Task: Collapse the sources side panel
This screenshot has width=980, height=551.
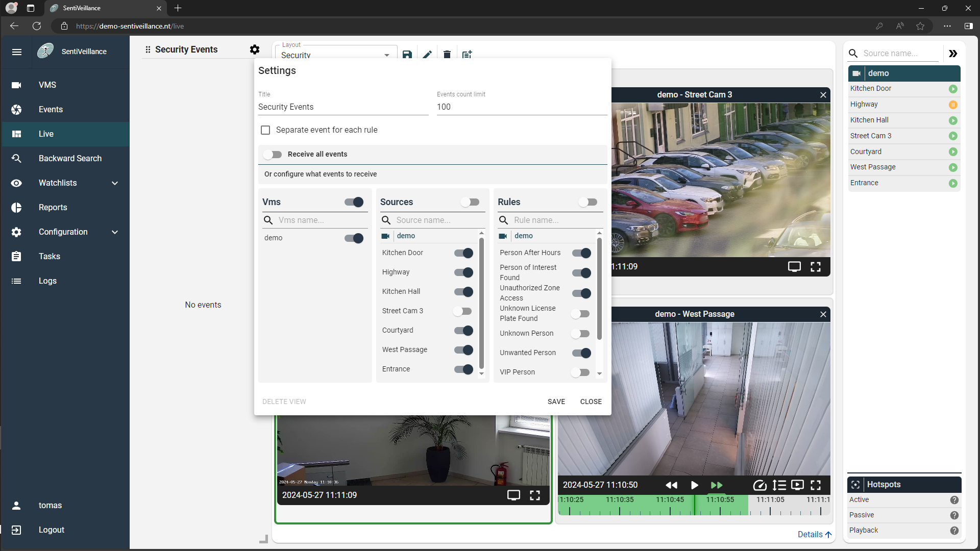Action: 953,54
